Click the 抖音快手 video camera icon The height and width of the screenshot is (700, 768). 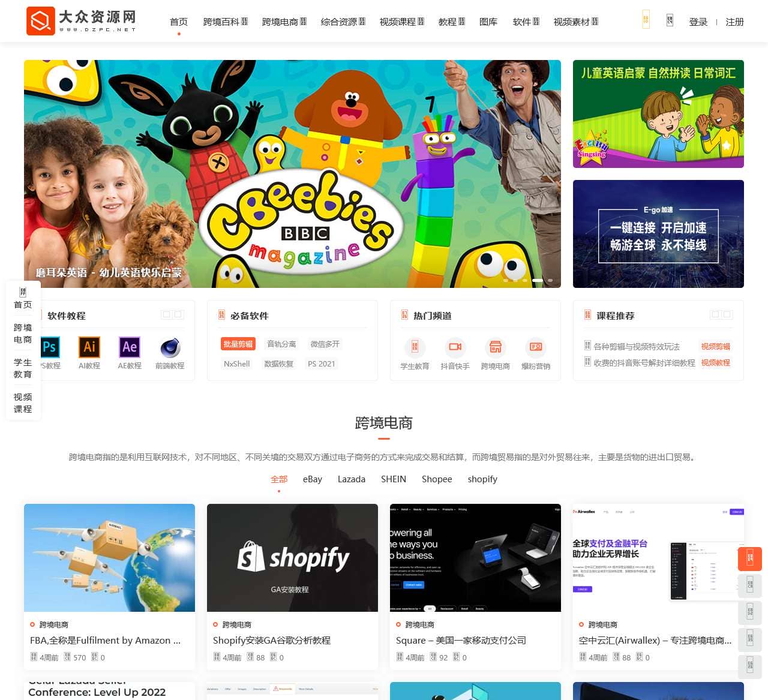(455, 347)
